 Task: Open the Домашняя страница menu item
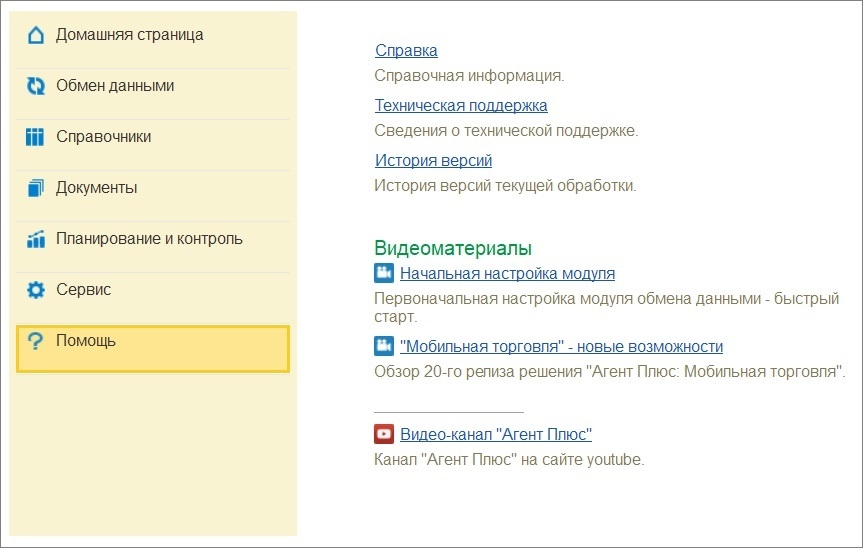[129, 35]
